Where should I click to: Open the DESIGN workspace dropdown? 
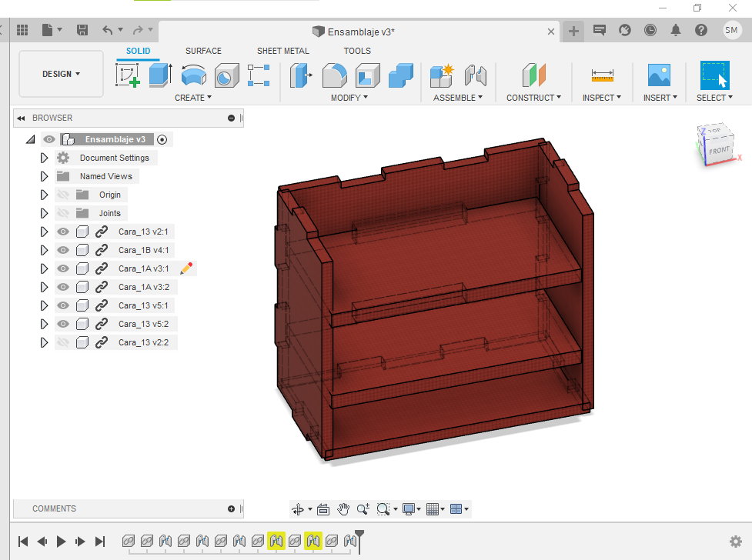click(61, 74)
